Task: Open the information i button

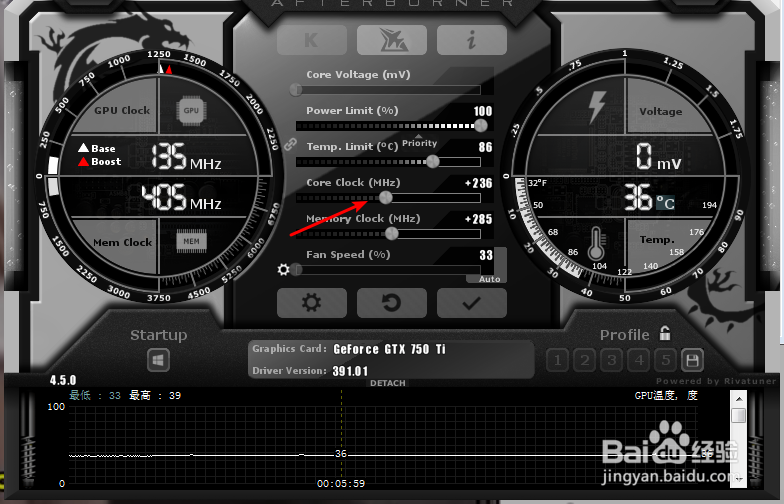Action: coord(472,40)
